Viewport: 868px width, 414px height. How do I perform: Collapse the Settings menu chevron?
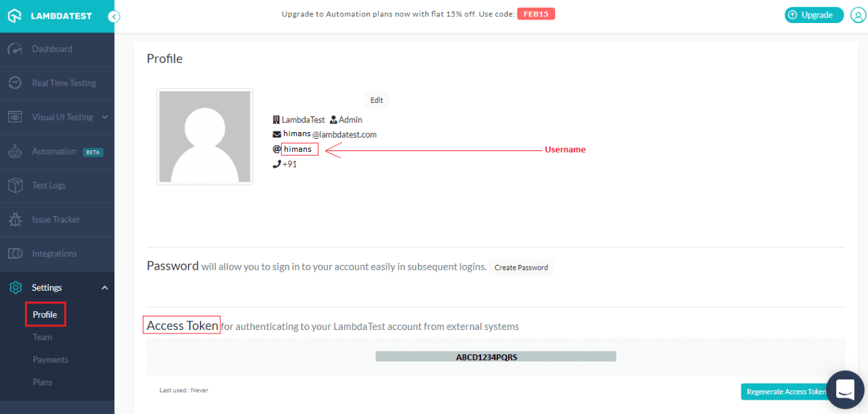[104, 287]
